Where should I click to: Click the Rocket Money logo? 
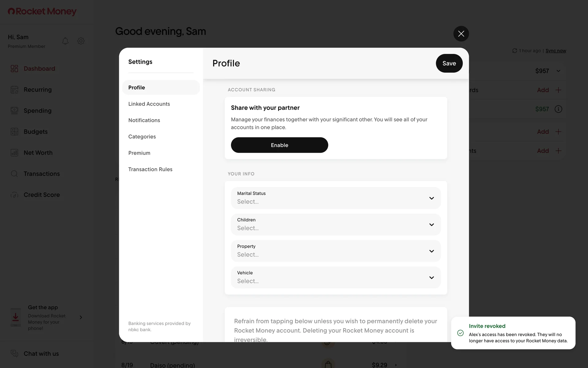click(42, 11)
